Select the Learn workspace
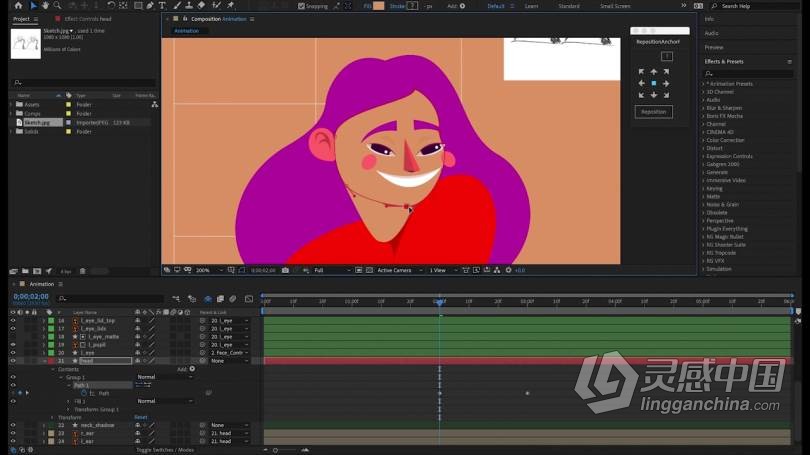Viewport: 810px width, 455px height. pyautogui.click(x=532, y=6)
